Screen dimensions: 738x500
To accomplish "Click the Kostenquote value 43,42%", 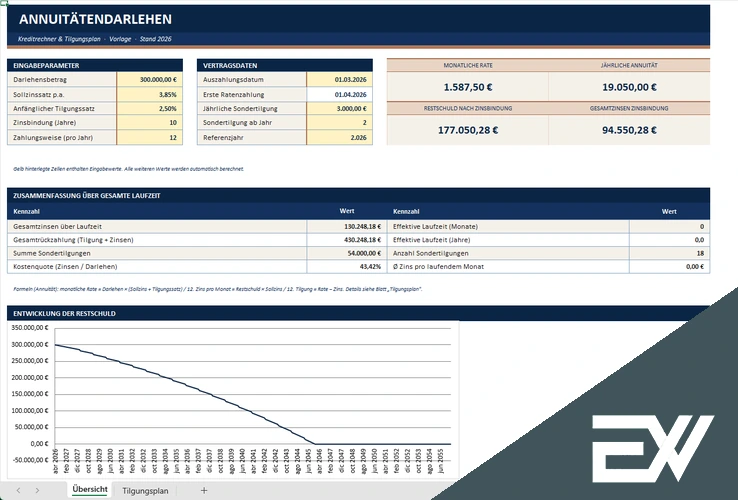I will point(345,266).
